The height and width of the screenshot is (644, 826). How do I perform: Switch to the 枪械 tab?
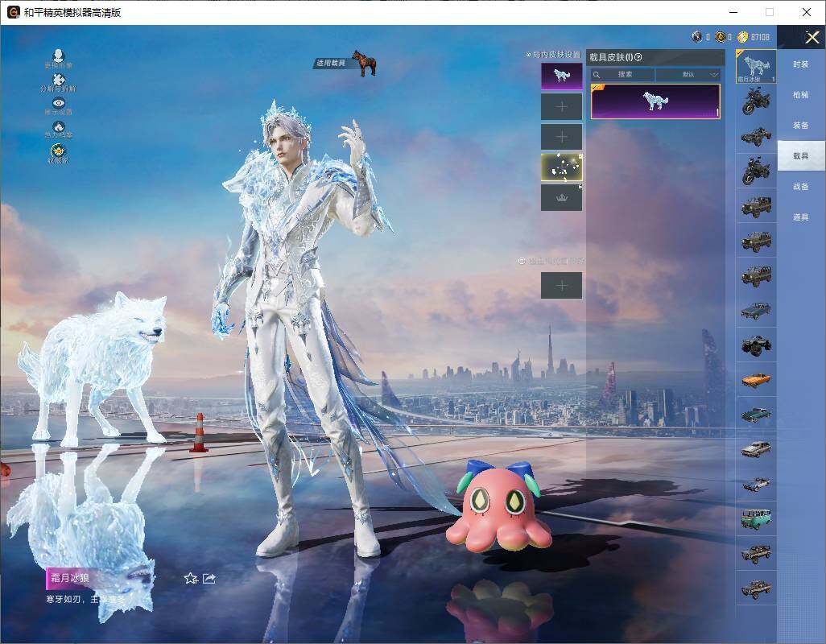(800, 95)
